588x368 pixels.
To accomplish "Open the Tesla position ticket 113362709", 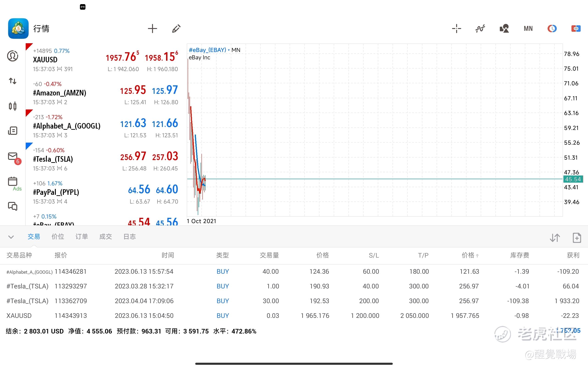I will coord(71,301).
